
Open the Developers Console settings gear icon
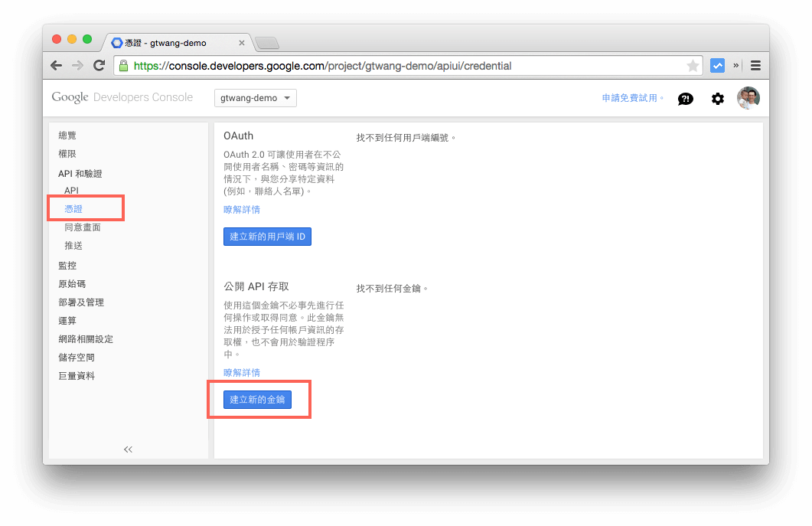pos(717,98)
